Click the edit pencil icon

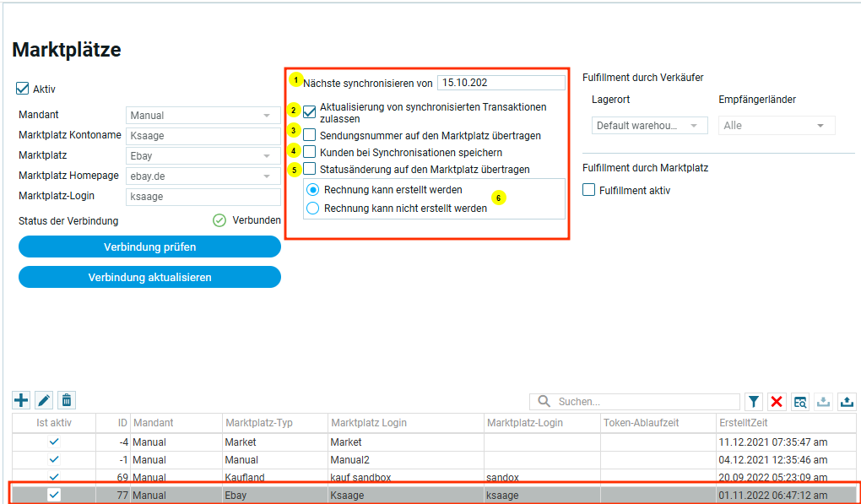tap(44, 401)
